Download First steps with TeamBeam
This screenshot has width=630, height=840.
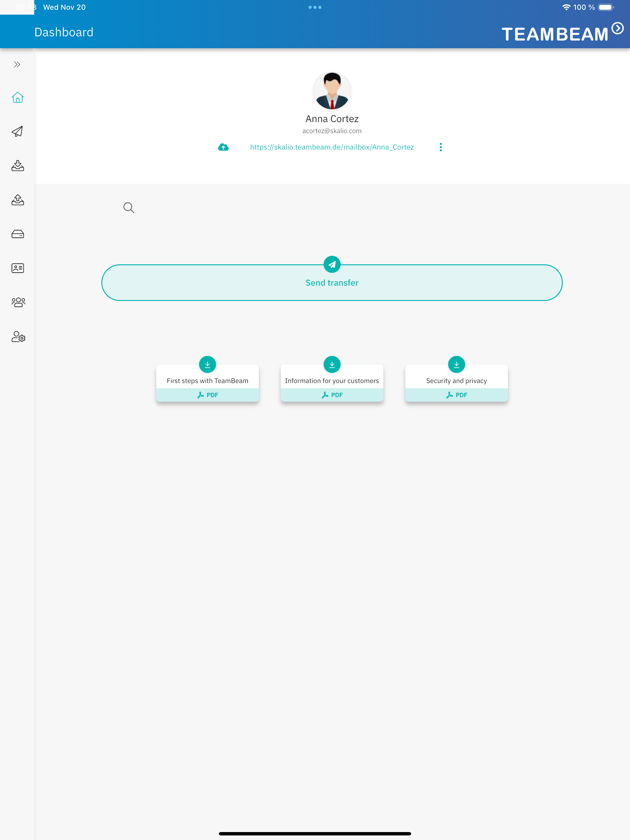pyautogui.click(x=207, y=364)
